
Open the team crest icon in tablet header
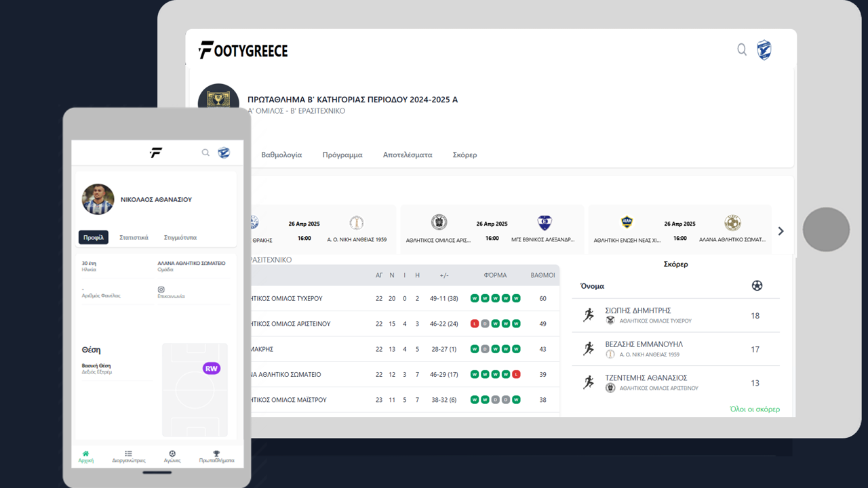pos(764,50)
